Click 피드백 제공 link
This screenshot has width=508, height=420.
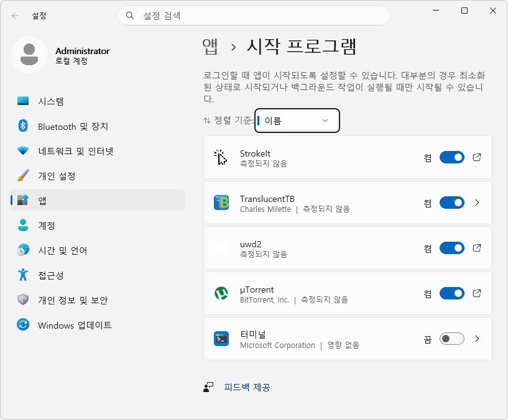click(247, 387)
